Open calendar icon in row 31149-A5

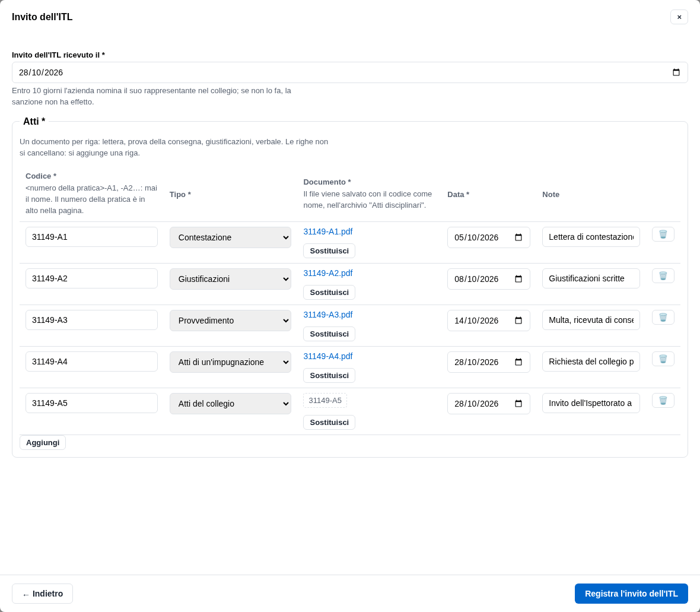point(518,404)
